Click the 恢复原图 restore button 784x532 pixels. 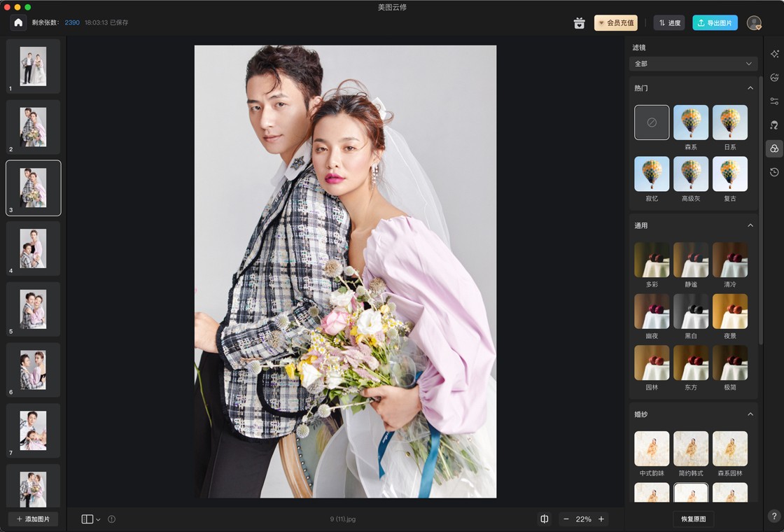tap(693, 519)
